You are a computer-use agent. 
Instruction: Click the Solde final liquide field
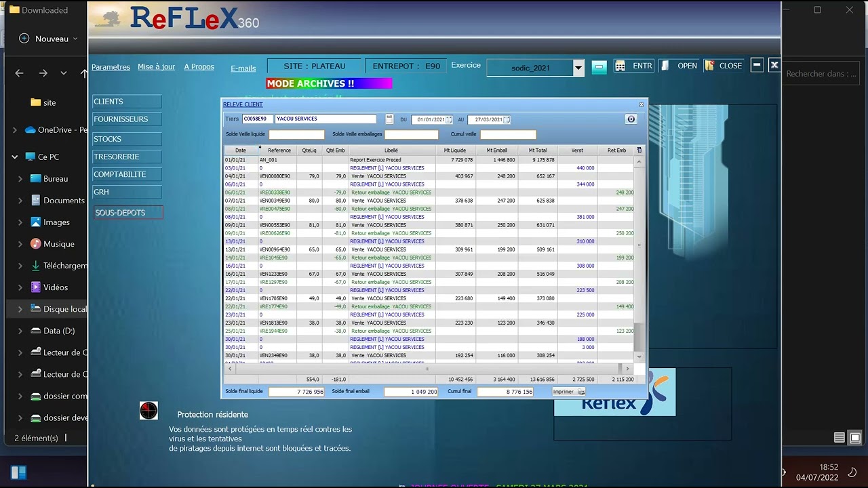[296, 392]
